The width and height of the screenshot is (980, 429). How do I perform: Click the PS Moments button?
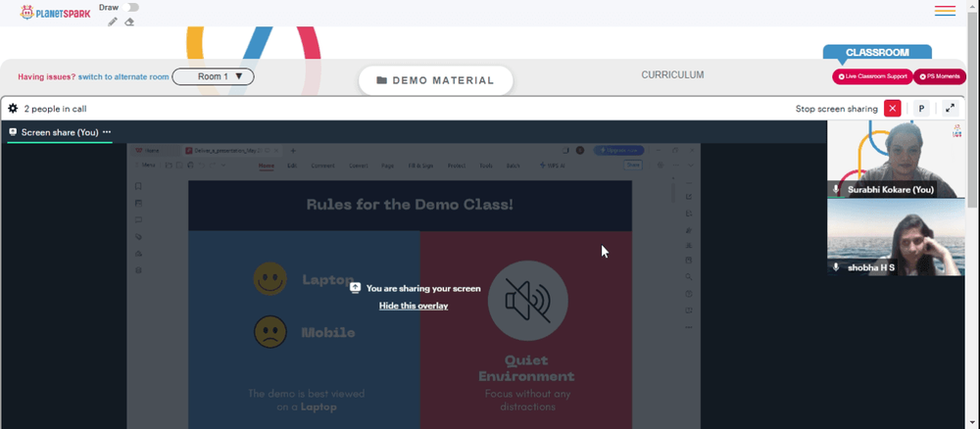coord(940,76)
